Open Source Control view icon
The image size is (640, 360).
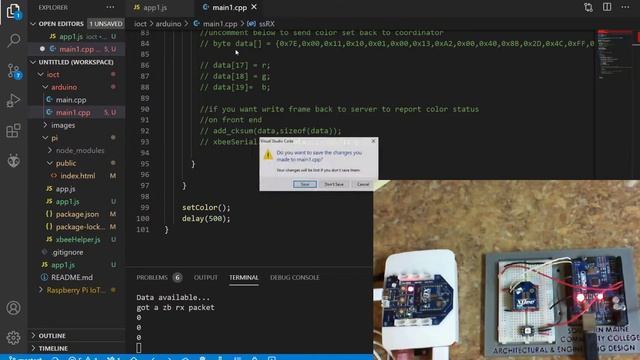pos(13,71)
